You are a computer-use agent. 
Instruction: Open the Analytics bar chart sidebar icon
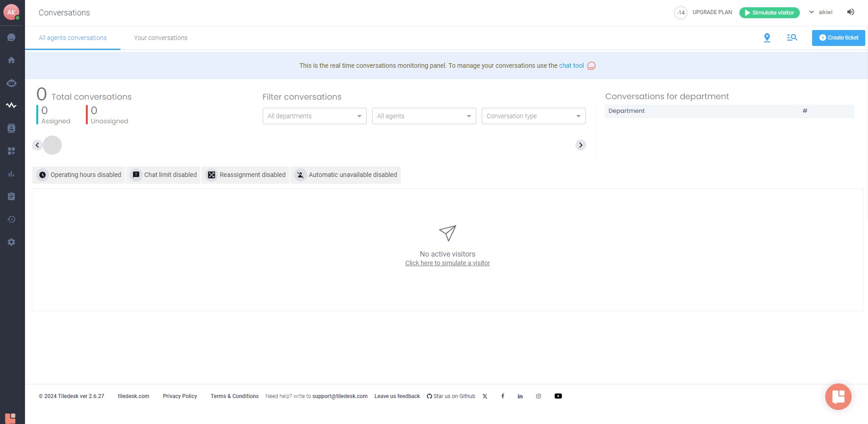click(x=11, y=174)
